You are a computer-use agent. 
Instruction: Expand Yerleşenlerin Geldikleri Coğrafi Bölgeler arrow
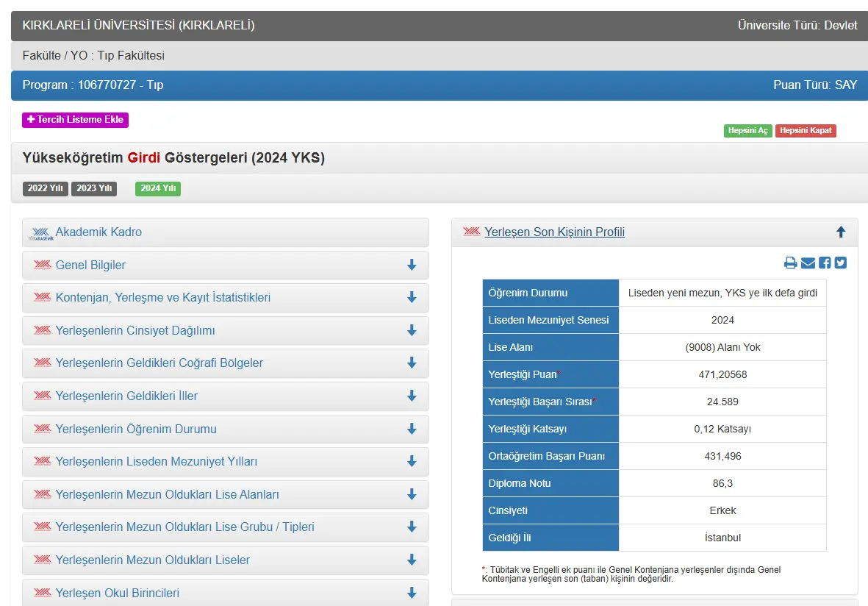(x=412, y=363)
